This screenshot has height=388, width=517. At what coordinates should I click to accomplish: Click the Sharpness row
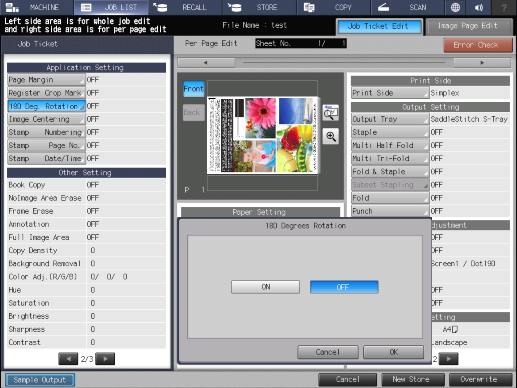tap(86, 329)
